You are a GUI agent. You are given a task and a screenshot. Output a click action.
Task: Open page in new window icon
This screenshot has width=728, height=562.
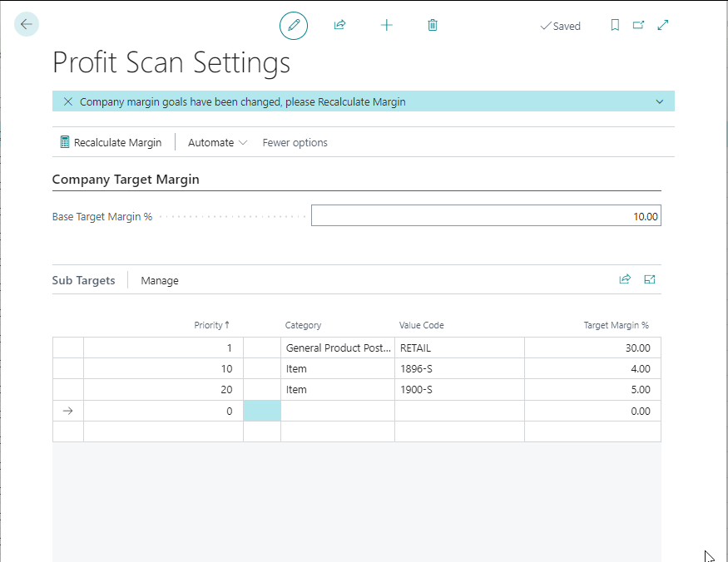coord(638,26)
